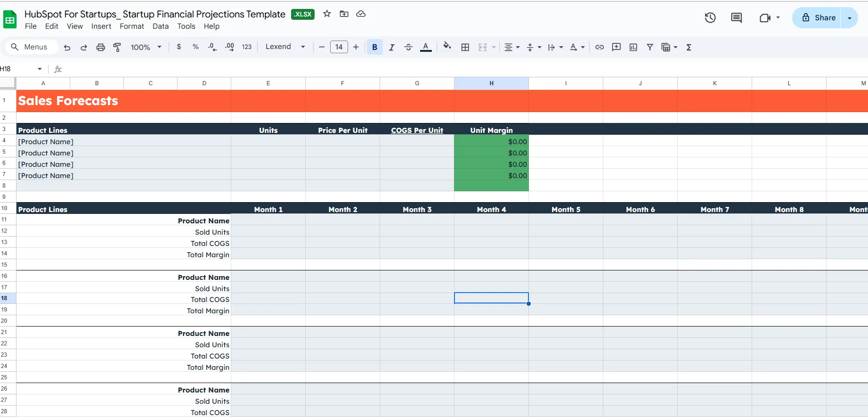Click the Sales Forecasts title cell
This screenshot has width=868, height=417.
[123, 101]
